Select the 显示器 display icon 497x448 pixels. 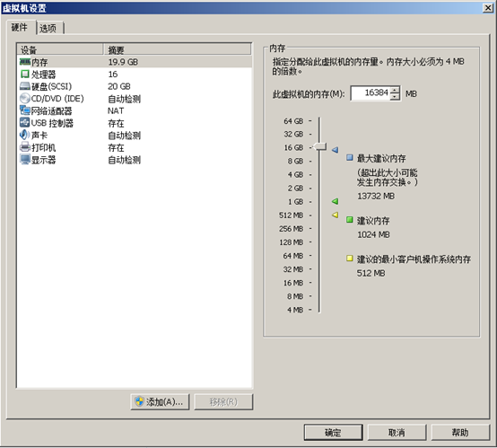click(x=25, y=159)
